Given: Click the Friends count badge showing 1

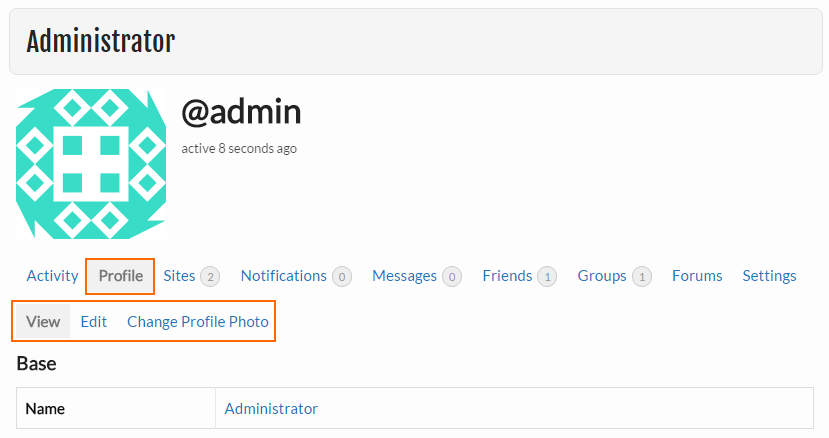Looking at the screenshot, I should pyautogui.click(x=547, y=277).
